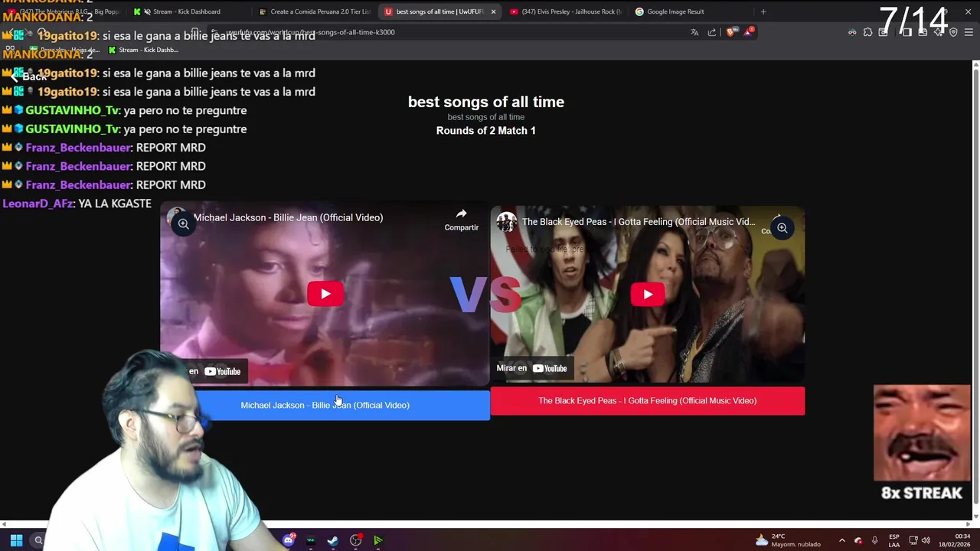Viewport: 980px width, 551px height.
Task: Click 'Mirar en YouTube' on Black Eyed Peas video
Action: (x=531, y=368)
